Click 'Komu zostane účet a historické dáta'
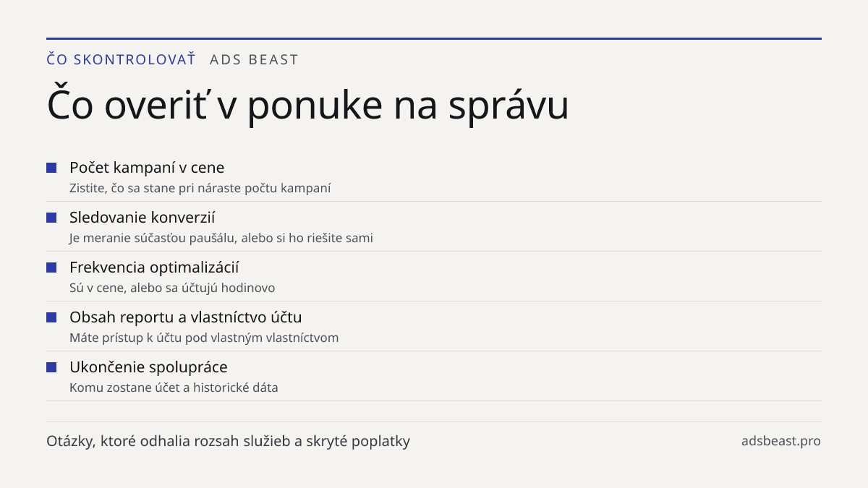This screenshot has width=868, height=488. tap(174, 388)
